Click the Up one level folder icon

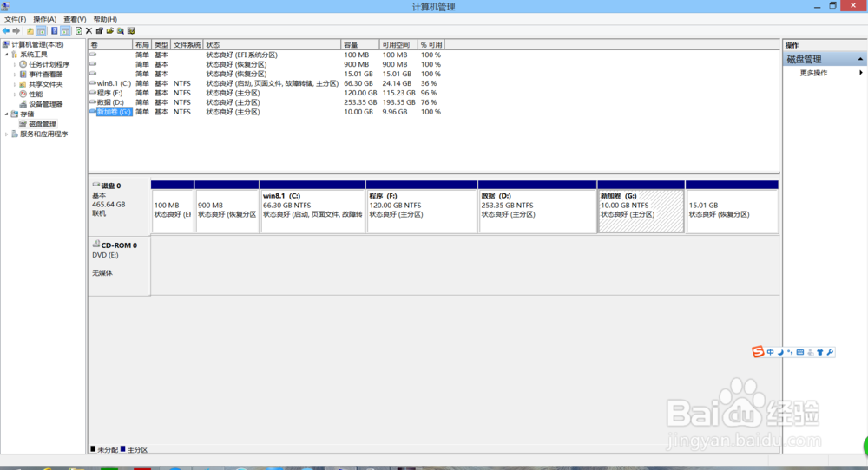30,31
